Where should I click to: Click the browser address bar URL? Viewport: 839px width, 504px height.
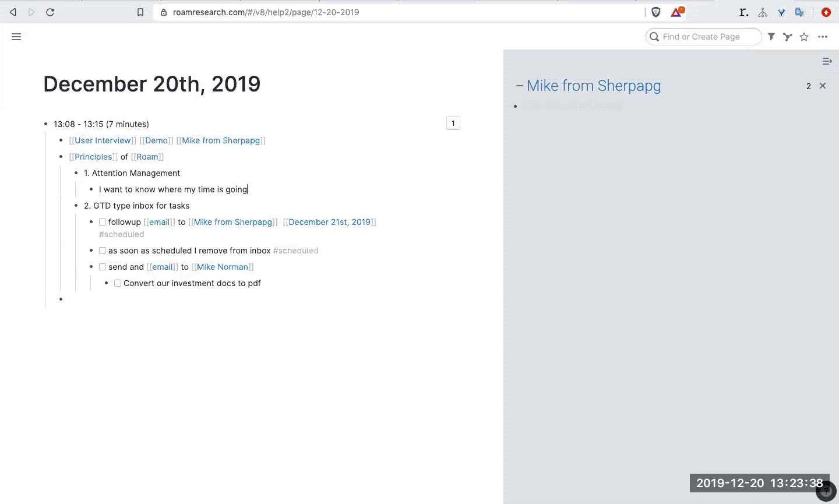[266, 12]
